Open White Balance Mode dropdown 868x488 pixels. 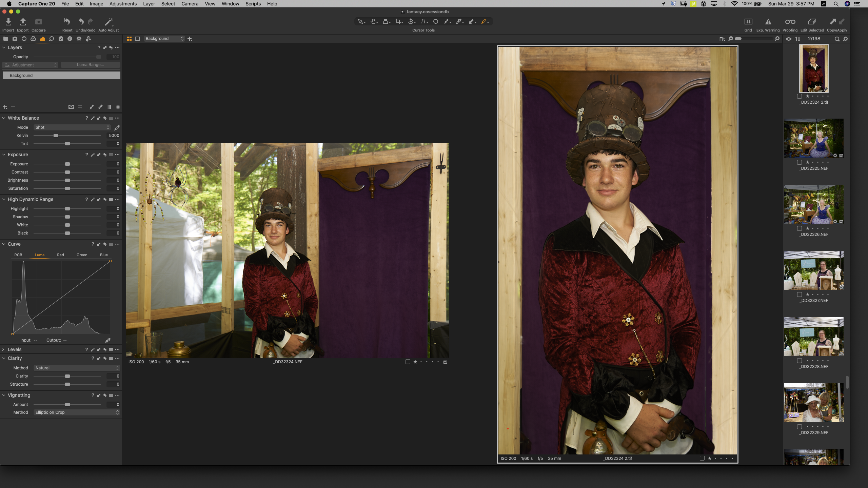[72, 127]
